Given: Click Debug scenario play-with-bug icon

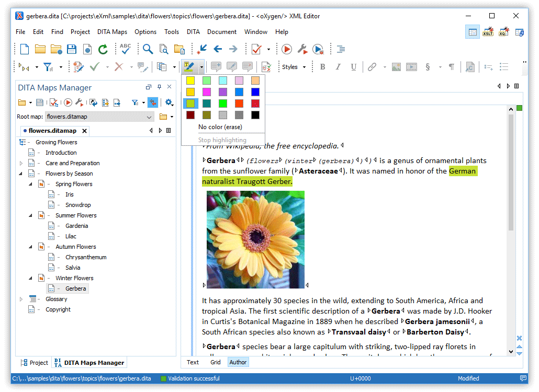Looking at the screenshot, I should [318, 49].
